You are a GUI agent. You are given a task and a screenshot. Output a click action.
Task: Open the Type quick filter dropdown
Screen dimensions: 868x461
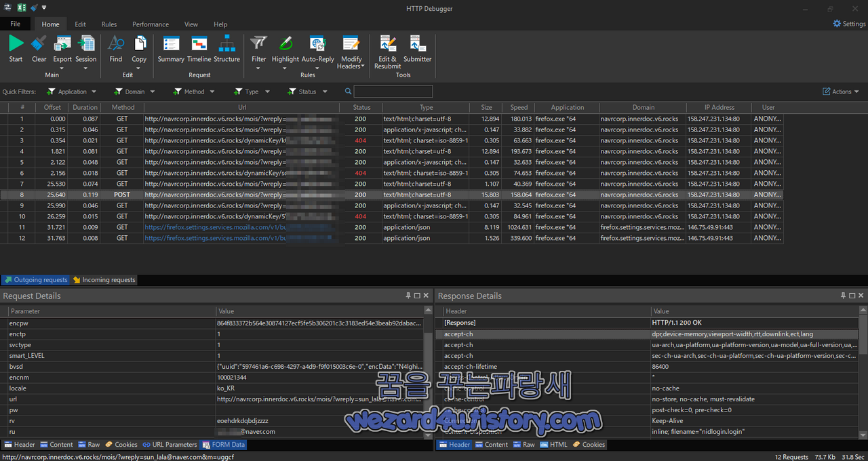pyautogui.click(x=252, y=92)
